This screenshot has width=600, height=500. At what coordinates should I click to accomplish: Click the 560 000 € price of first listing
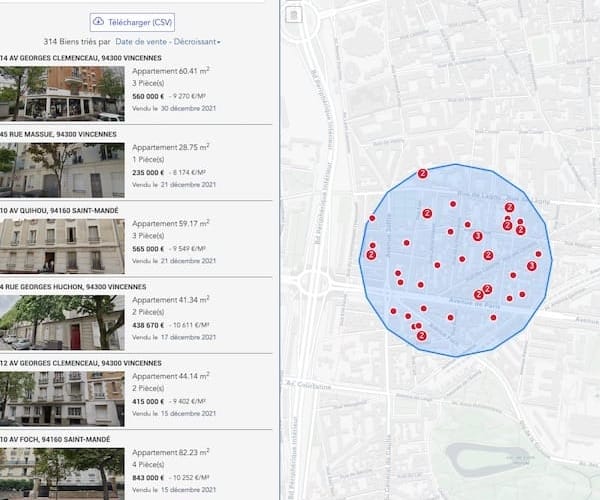pos(152,96)
